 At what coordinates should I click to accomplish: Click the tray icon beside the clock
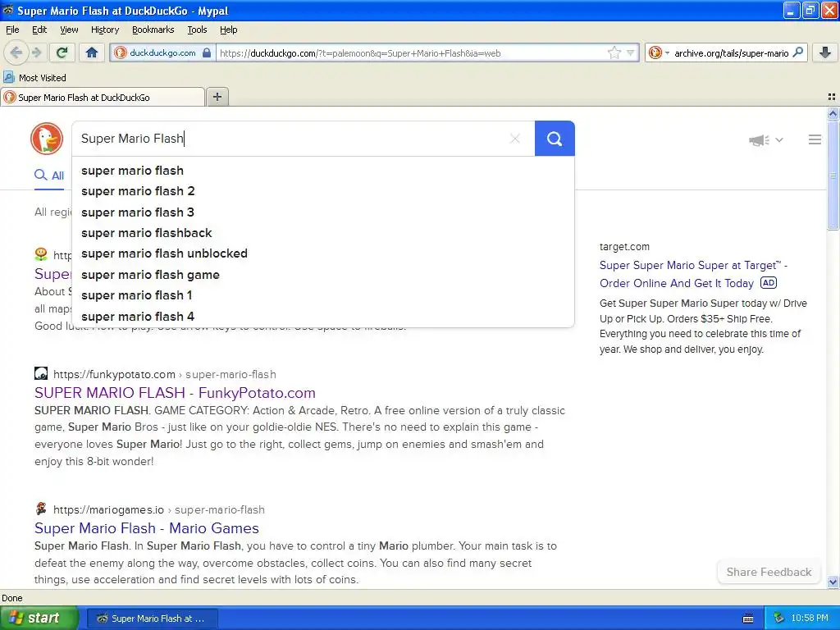pos(778,619)
